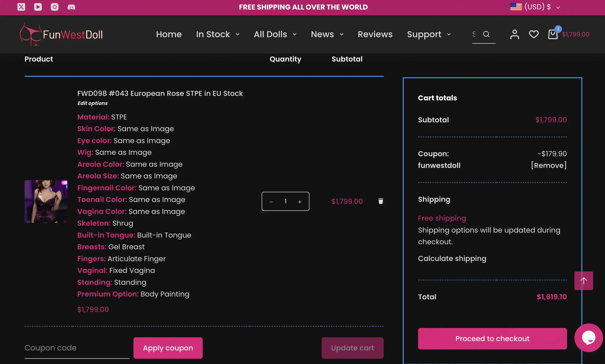Open the X (Twitter) social link
The width and height of the screenshot is (605, 364).
click(x=21, y=7)
